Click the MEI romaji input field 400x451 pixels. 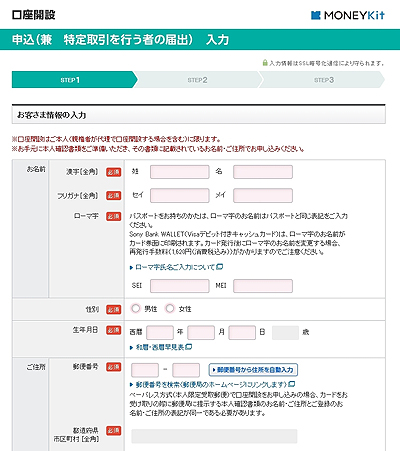click(263, 286)
